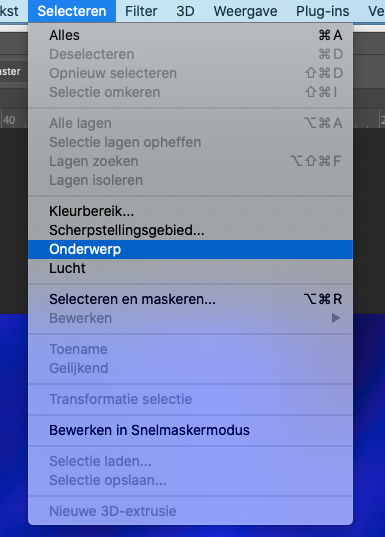Close the Selecteren menu via its title
The image size is (385, 537).
pyautogui.click(x=72, y=11)
